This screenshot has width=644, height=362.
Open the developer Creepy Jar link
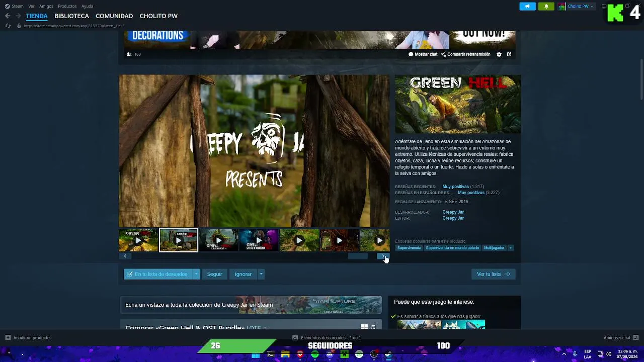coord(453,212)
